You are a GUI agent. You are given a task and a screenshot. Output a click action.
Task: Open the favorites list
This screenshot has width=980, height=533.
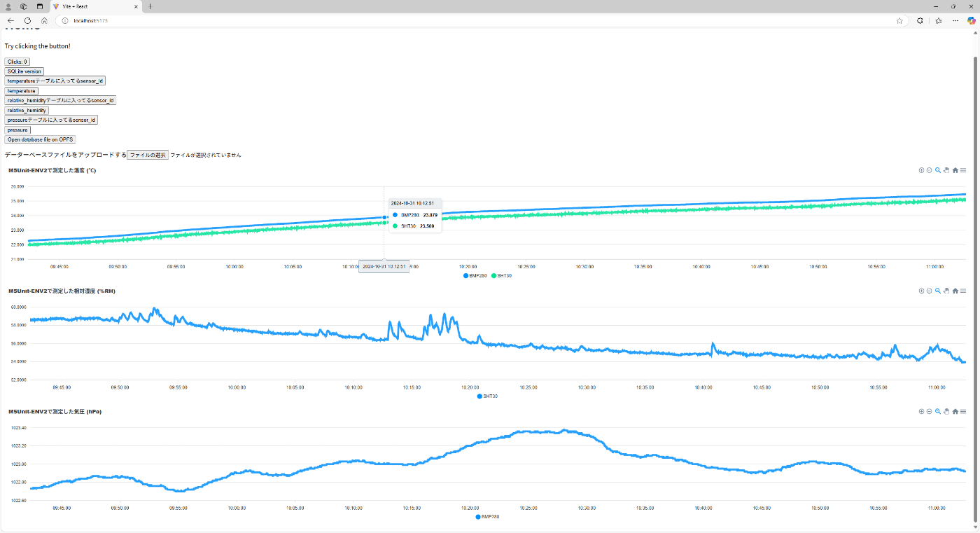pyautogui.click(x=939, y=20)
